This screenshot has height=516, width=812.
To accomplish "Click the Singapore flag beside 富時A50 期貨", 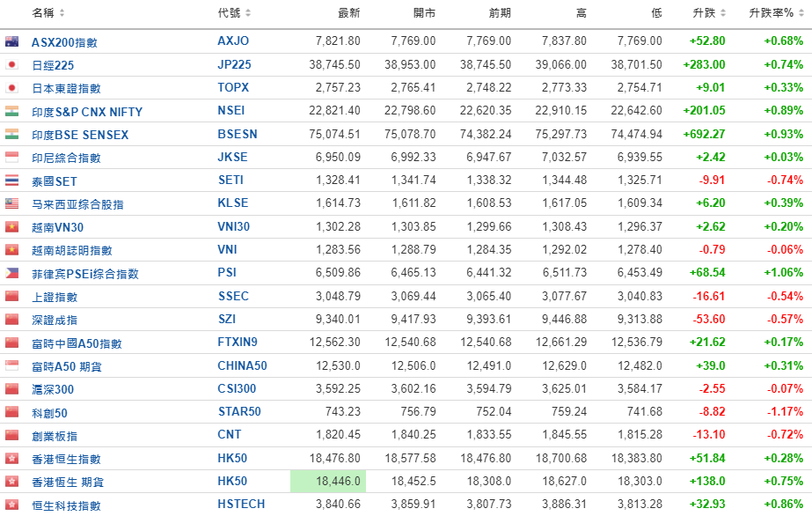I will pos(12,365).
